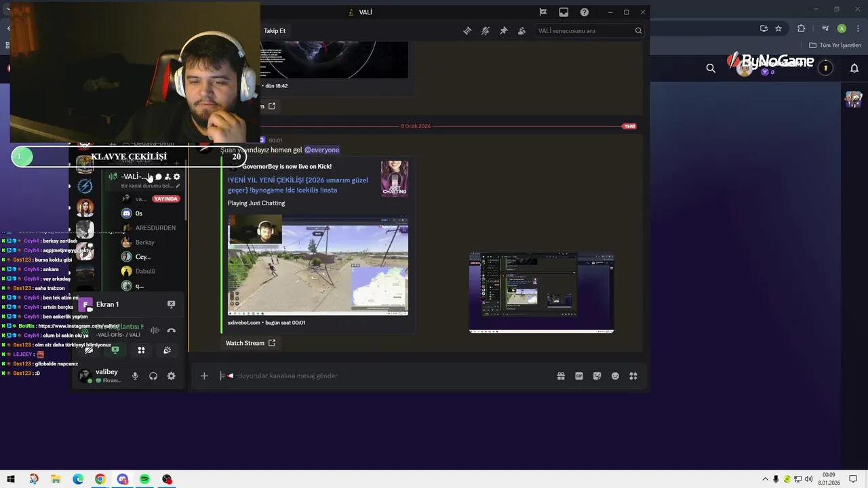Viewport: 868px width, 488px height.
Task: Open Discord threads icon in channel header
Action: (467, 30)
